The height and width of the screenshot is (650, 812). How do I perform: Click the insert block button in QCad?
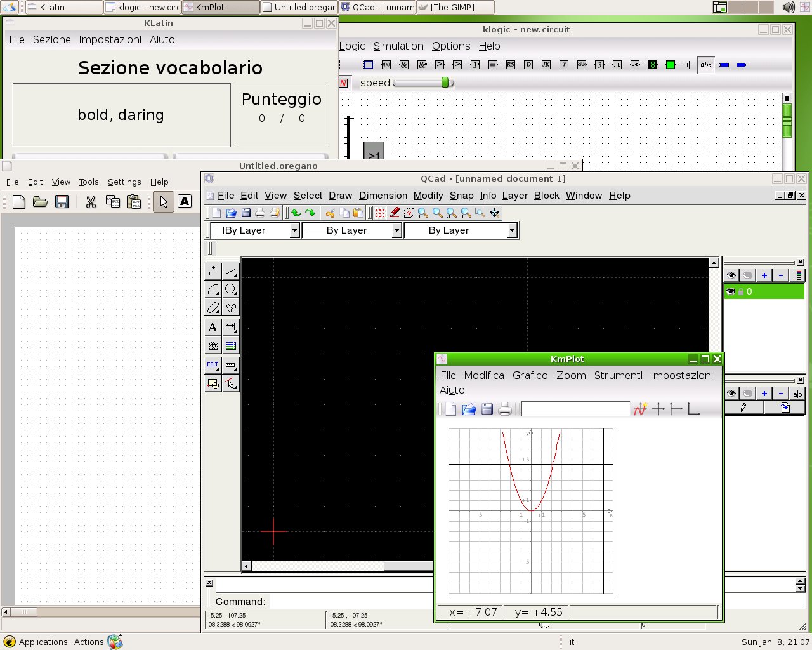tap(785, 408)
